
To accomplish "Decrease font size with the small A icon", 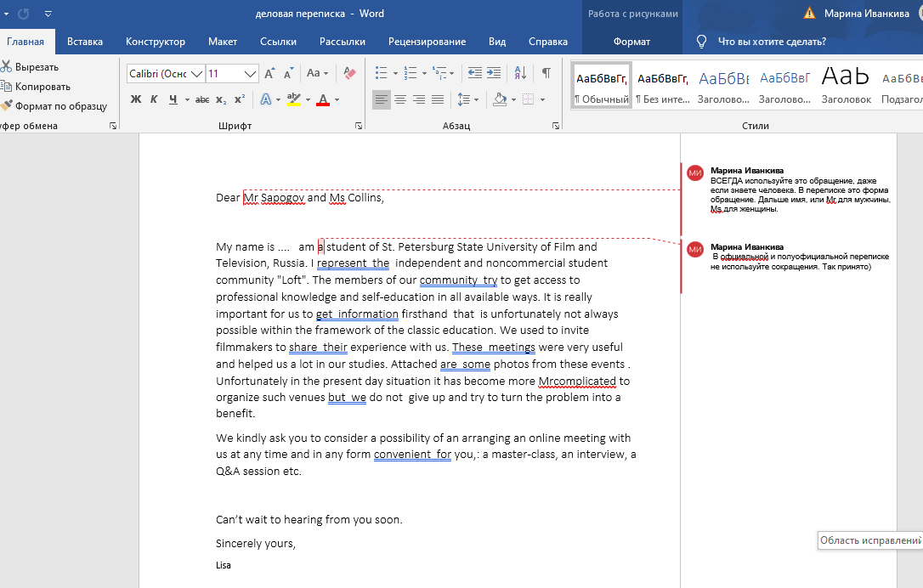I will click(x=288, y=74).
